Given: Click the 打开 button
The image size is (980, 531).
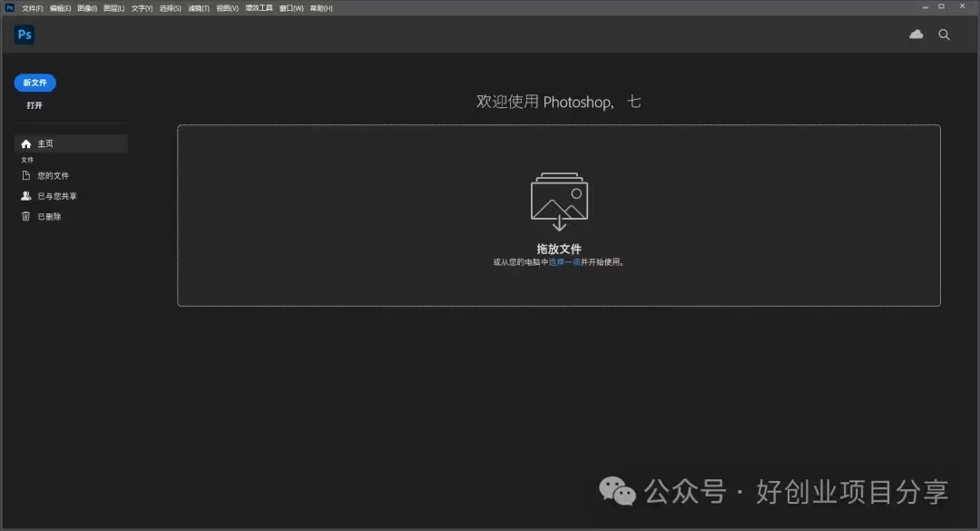Looking at the screenshot, I should (34, 105).
